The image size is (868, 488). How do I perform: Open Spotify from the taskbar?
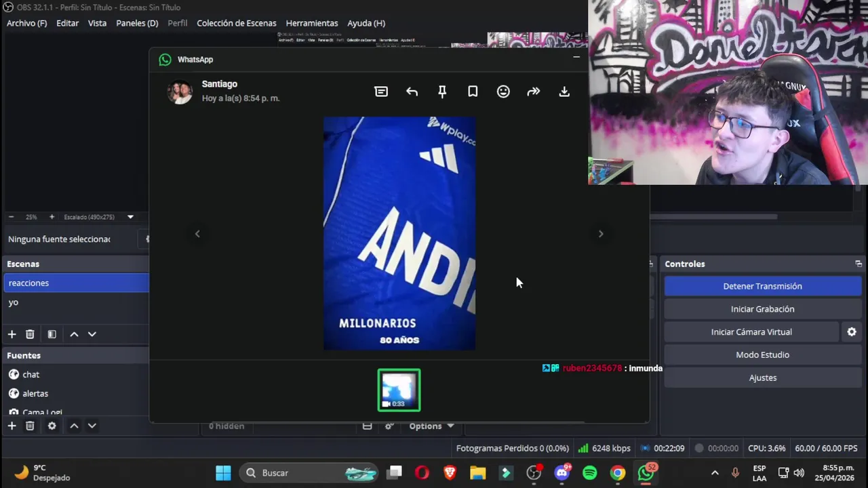[589, 473]
